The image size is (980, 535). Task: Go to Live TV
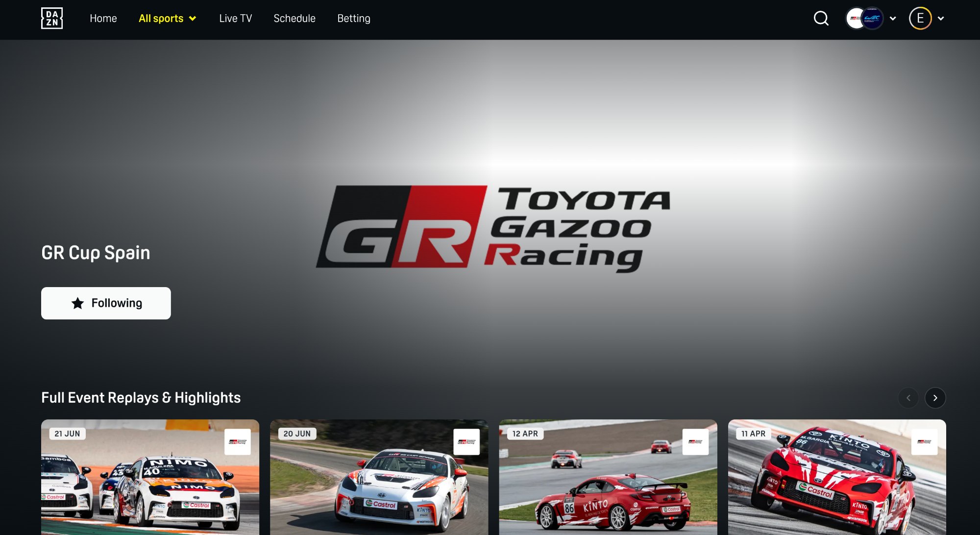(236, 19)
